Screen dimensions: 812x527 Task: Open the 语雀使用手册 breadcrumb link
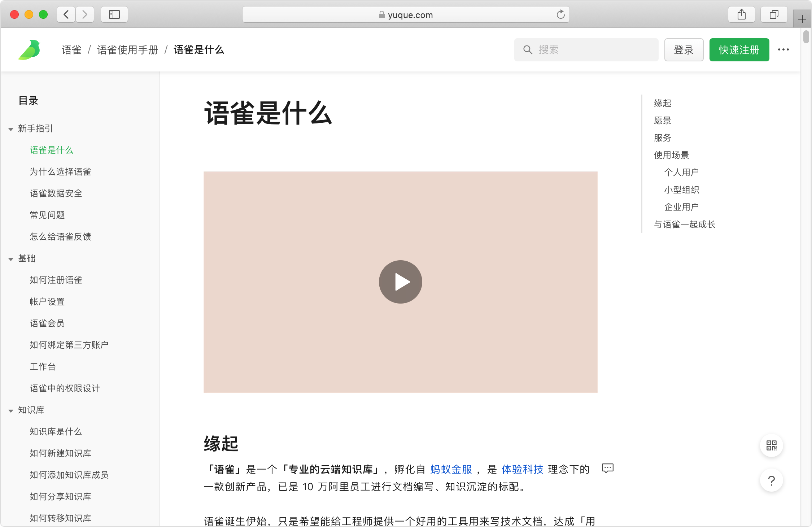[127, 50]
